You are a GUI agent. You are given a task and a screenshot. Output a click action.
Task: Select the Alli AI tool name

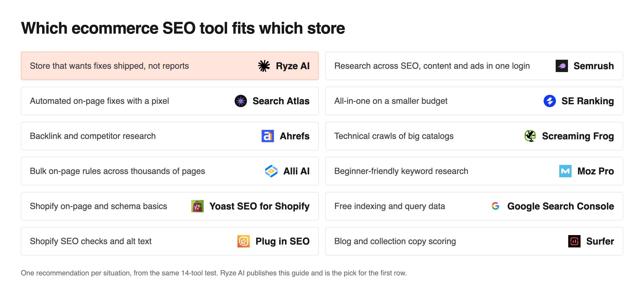click(296, 171)
